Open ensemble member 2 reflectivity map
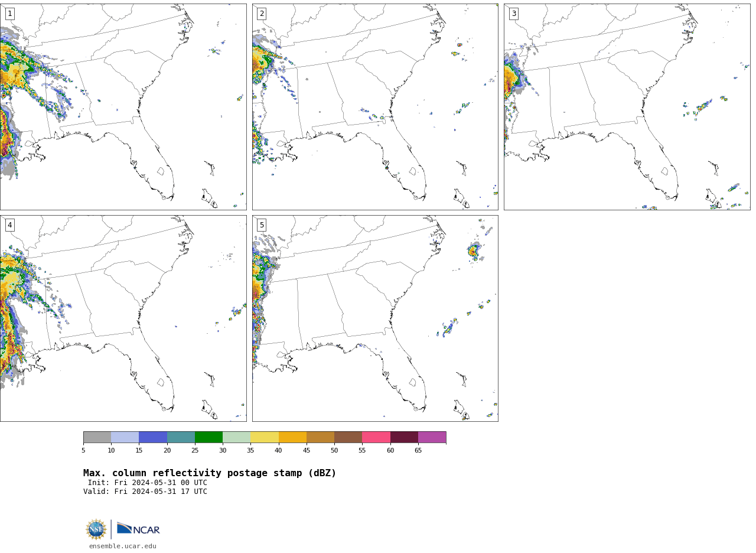 click(375, 107)
